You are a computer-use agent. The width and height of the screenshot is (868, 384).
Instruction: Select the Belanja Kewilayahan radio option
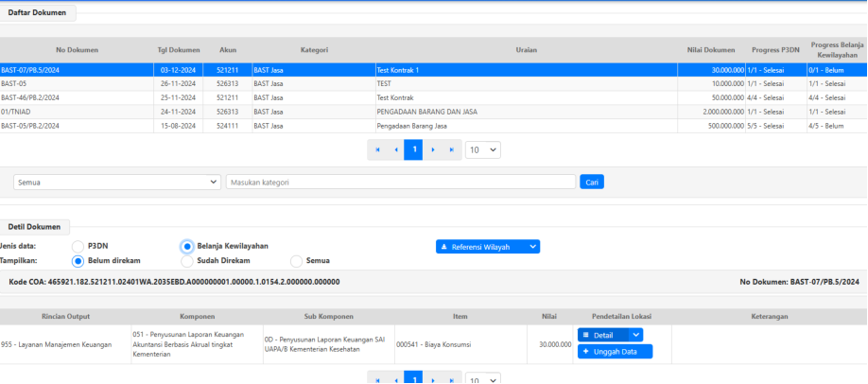click(x=187, y=247)
